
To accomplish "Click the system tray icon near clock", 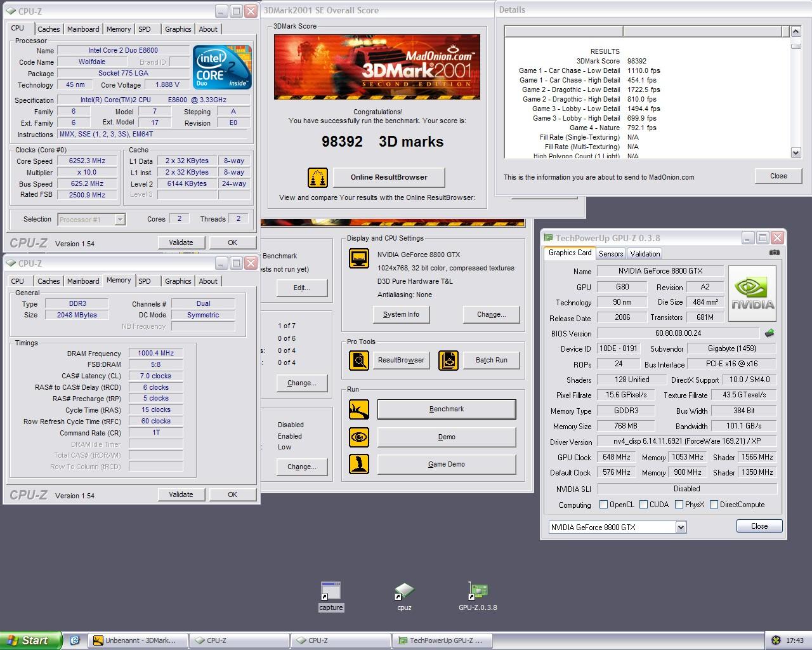I will (x=775, y=640).
